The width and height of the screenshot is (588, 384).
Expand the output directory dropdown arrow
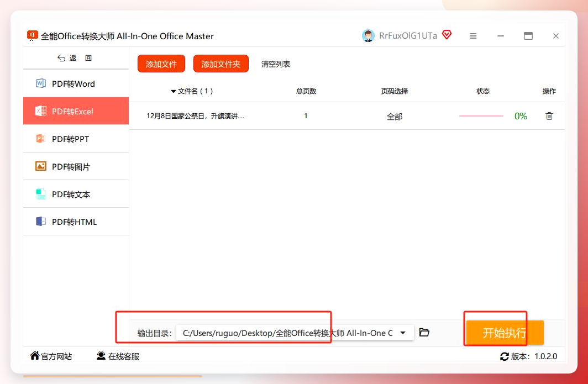[x=403, y=333]
